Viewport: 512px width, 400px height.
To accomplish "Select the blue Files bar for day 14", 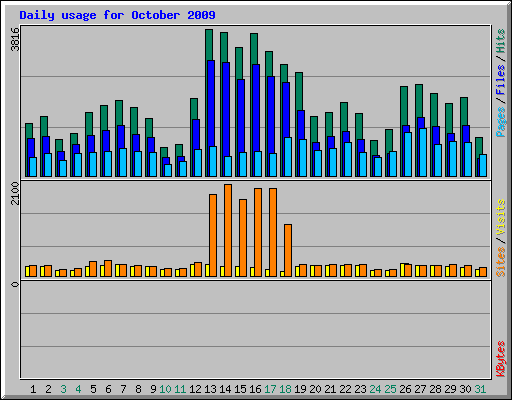I will coord(225,109).
